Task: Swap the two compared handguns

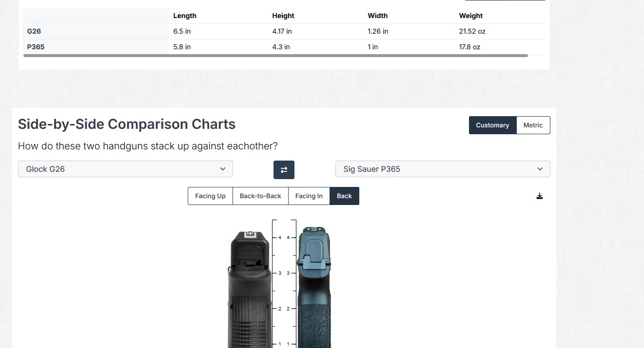Action: coord(284,170)
